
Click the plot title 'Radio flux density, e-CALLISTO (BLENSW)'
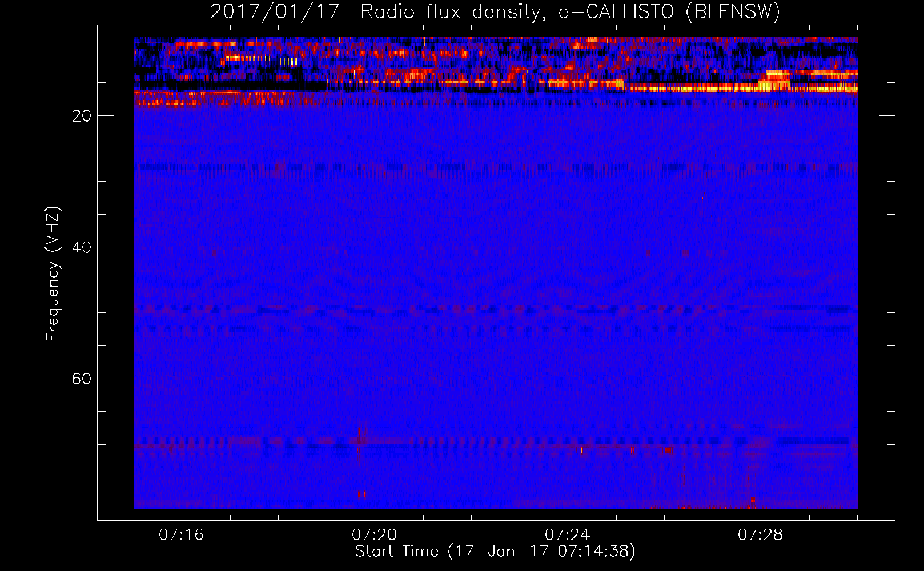click(x=570, y=12)
